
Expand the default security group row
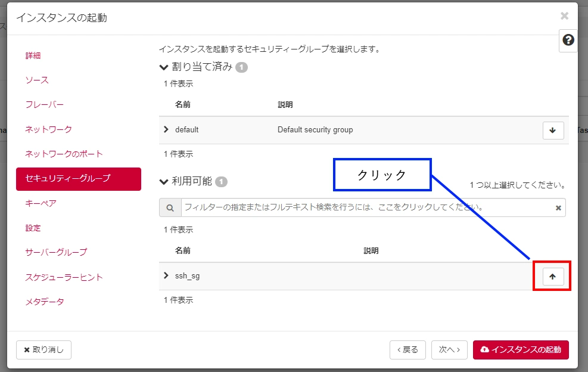[166, 129]
